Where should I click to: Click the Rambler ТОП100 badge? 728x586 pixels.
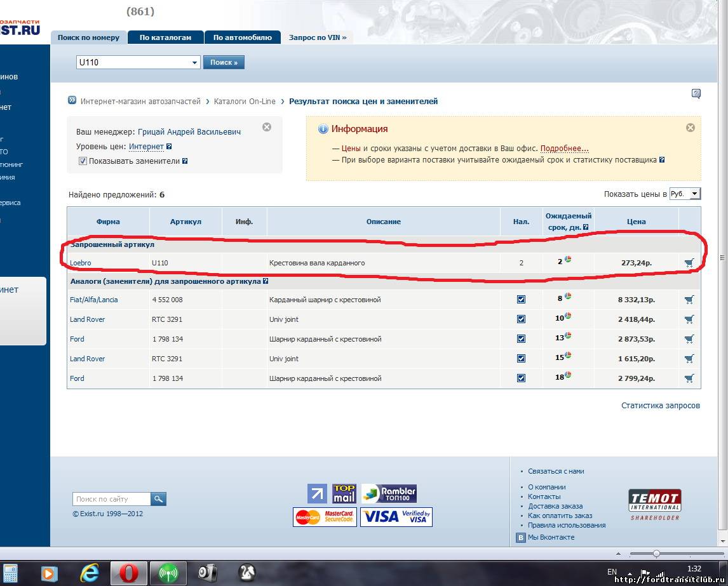[x=389, y=494]
